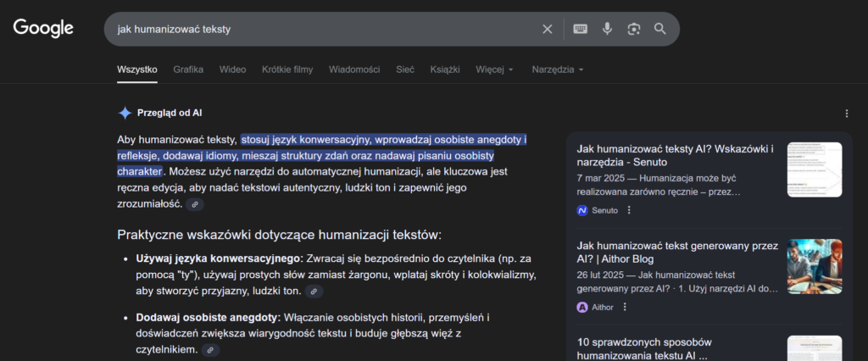Expand the Narzędzia dropdown

click(558, 69)
